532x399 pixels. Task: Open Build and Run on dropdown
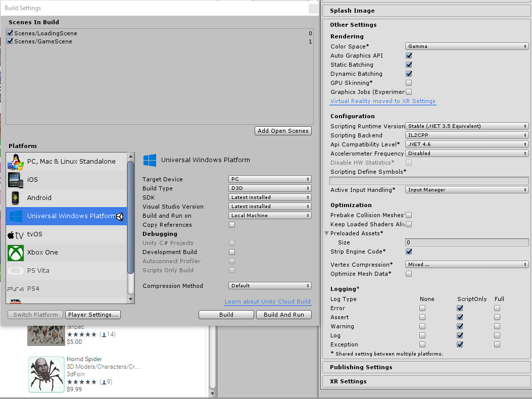point(270,216)
